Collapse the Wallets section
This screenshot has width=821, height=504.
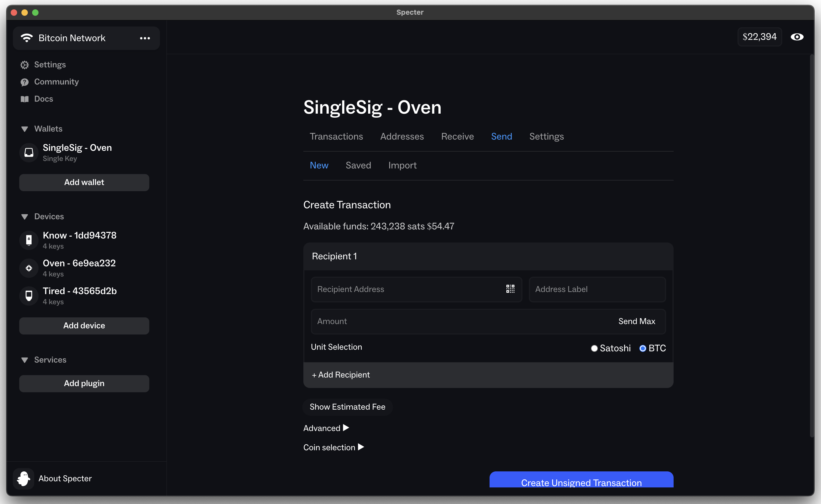click(x=24, y=129)
